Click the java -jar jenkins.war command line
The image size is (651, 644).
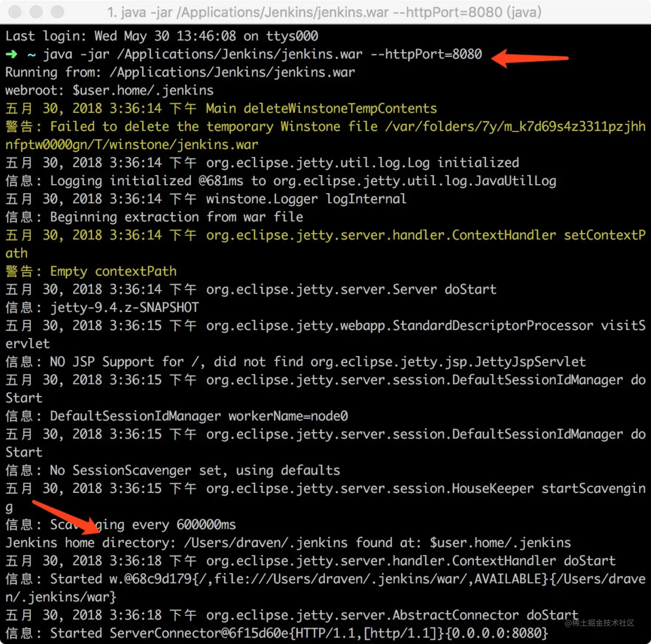(x=263, y=54)
